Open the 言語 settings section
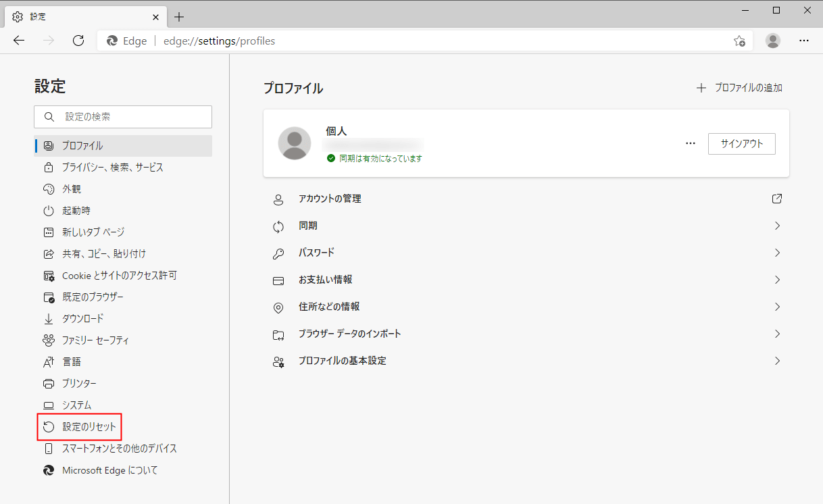The width and height of the screenshot is (823, 504). click(x=123, y=362)
